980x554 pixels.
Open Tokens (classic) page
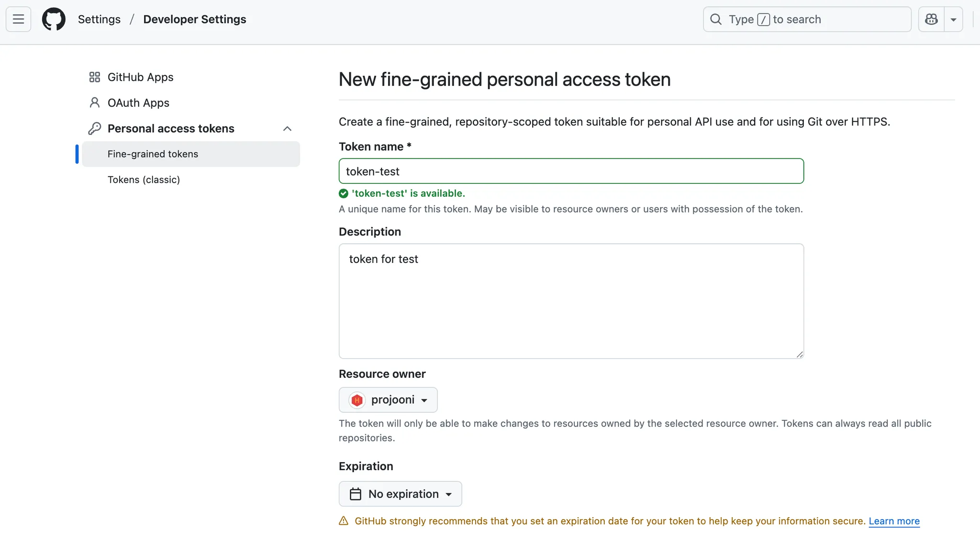(144, 180)
